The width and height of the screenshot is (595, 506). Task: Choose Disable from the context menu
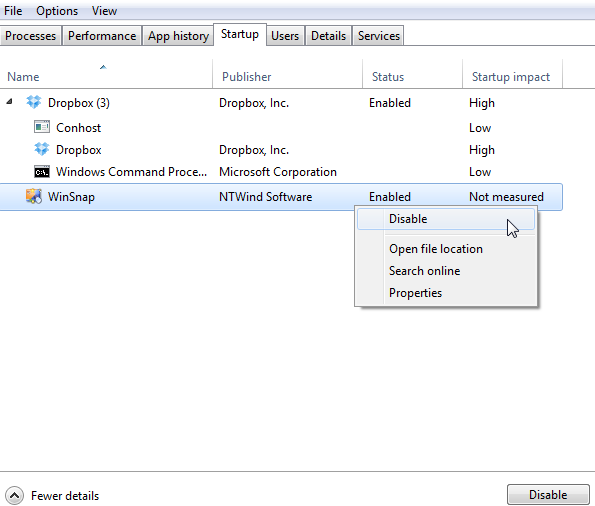point(446,219)
